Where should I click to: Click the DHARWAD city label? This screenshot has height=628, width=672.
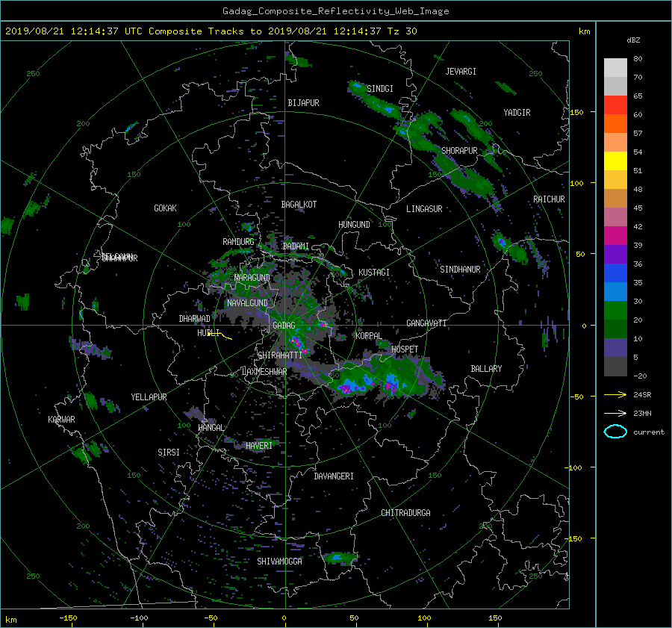195,319
